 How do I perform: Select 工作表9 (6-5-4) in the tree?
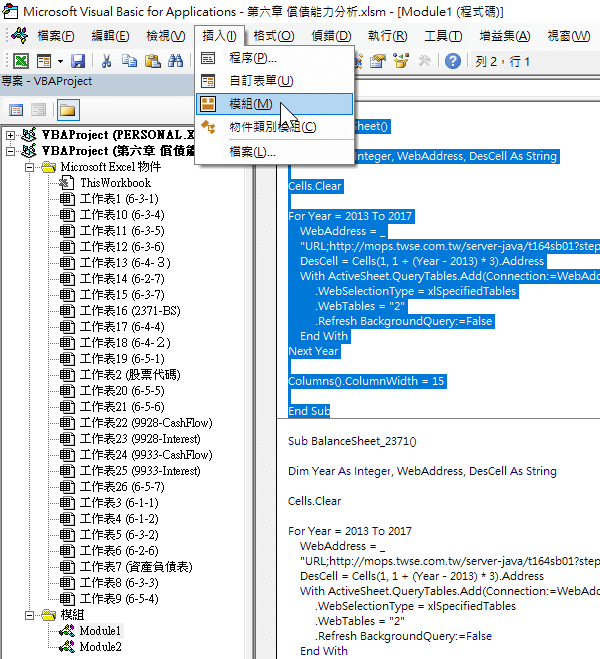click(x=119, y=598)
